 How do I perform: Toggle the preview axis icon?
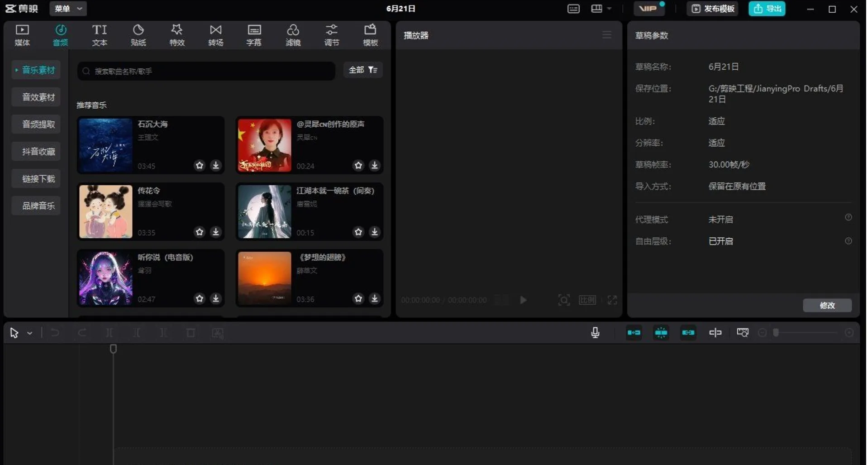click(715, 333)
